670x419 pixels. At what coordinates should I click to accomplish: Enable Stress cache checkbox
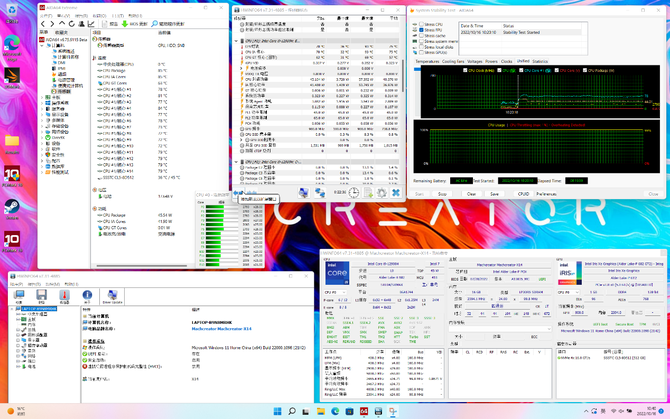[x=421, y=35]
